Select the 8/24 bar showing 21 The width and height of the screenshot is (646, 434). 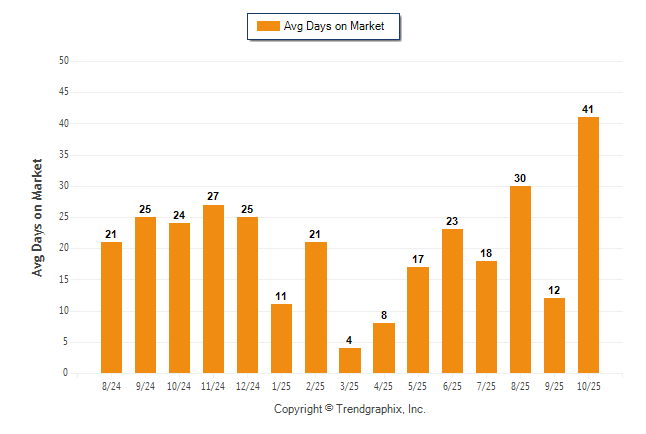111,307
